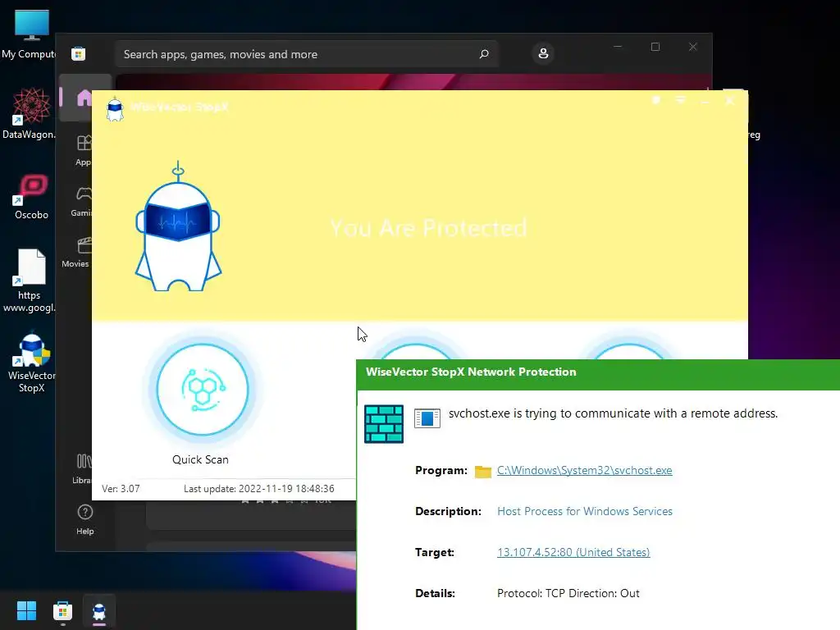Click the large robot mascot image
Screen dimensions: 840x630
[x=178, y=226]
